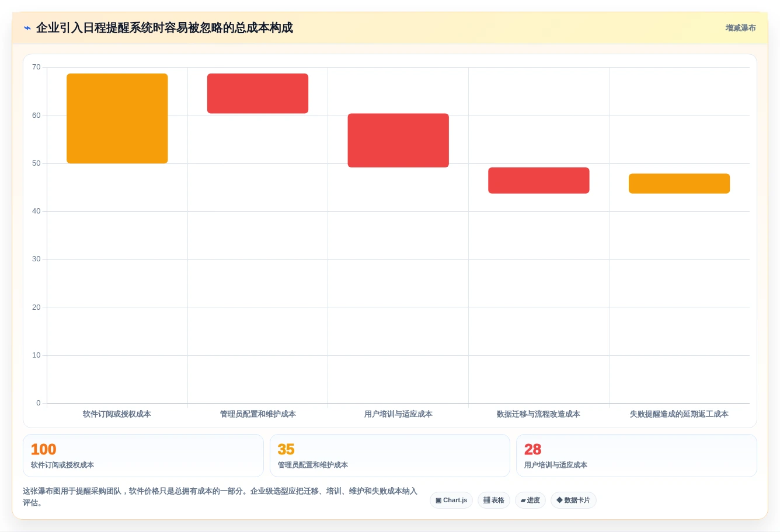Click the 用户培训与适应成本 label in the third card
The width and height of the screenshot is (780, 532).
(556, 465)
